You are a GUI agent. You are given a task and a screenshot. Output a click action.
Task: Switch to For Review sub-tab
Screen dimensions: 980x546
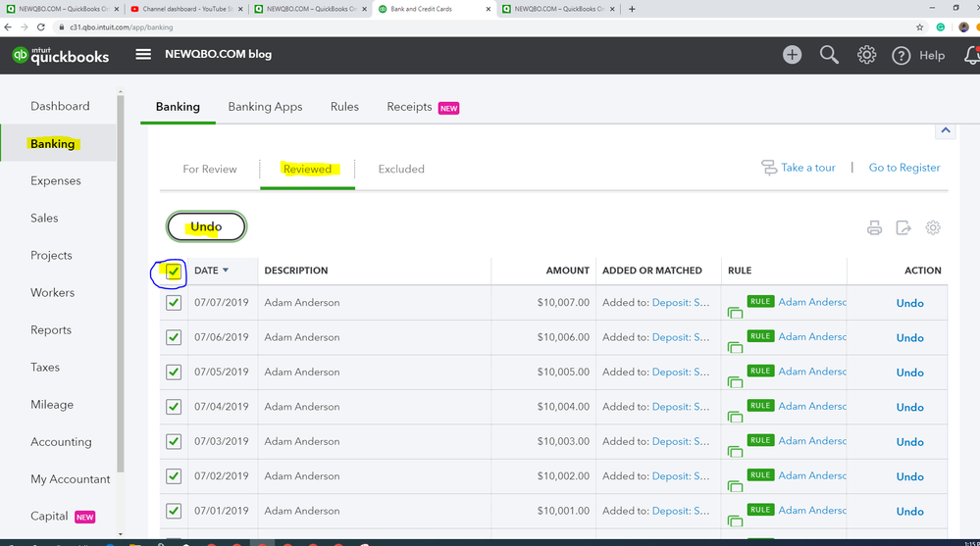tap(209, 170)
